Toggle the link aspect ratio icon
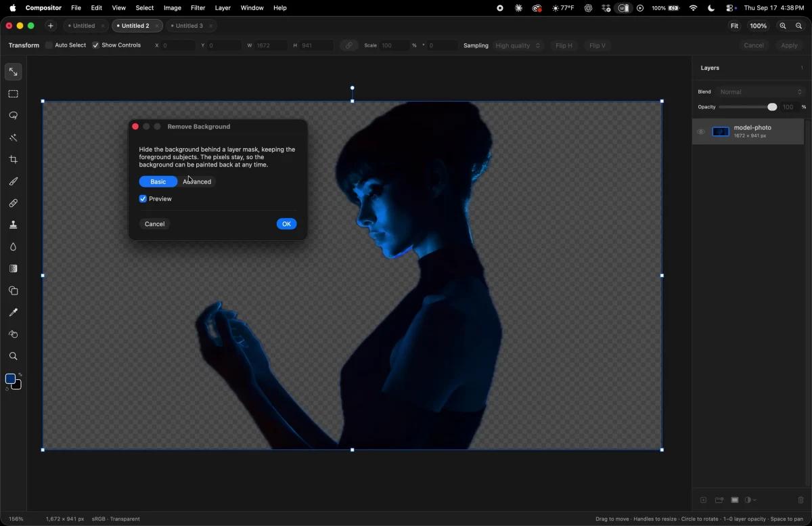 (x=349, y=45)
